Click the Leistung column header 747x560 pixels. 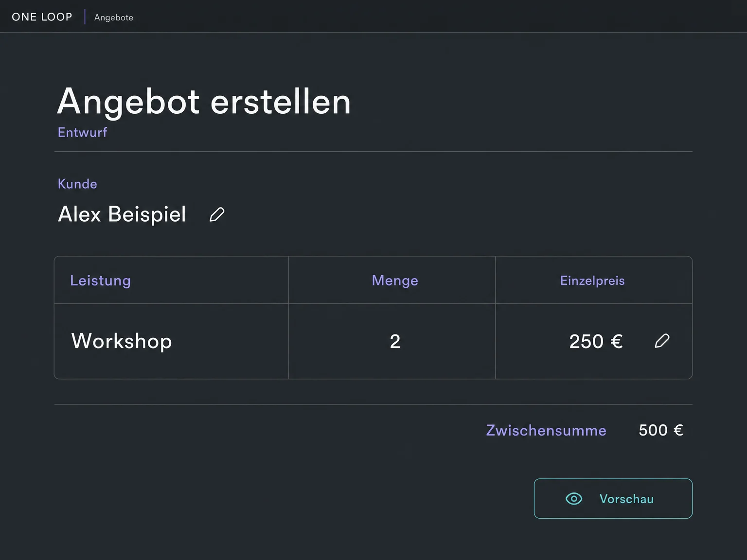(x=100, y=280)
